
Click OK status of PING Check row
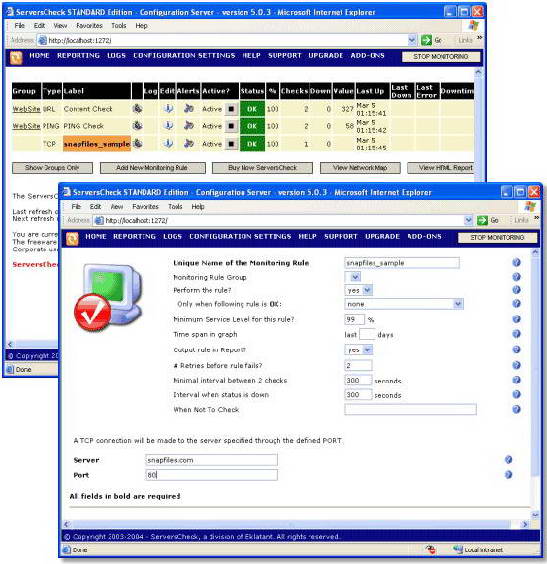pos(252,126)
